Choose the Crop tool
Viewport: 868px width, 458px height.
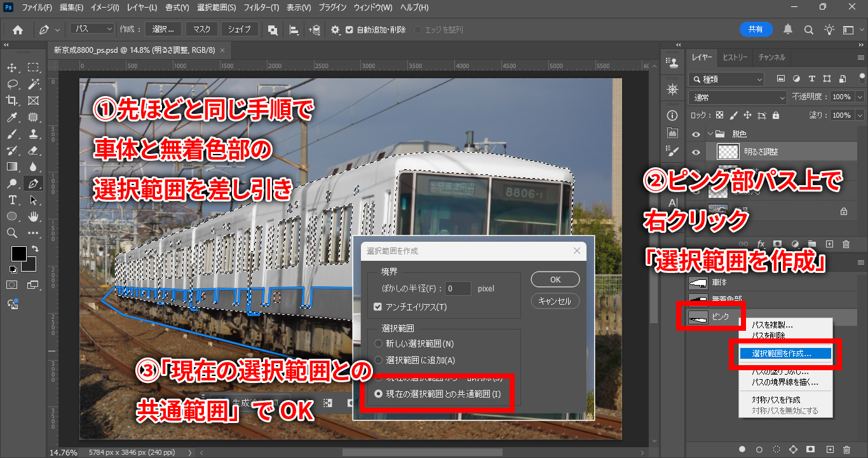coord(12,101)
